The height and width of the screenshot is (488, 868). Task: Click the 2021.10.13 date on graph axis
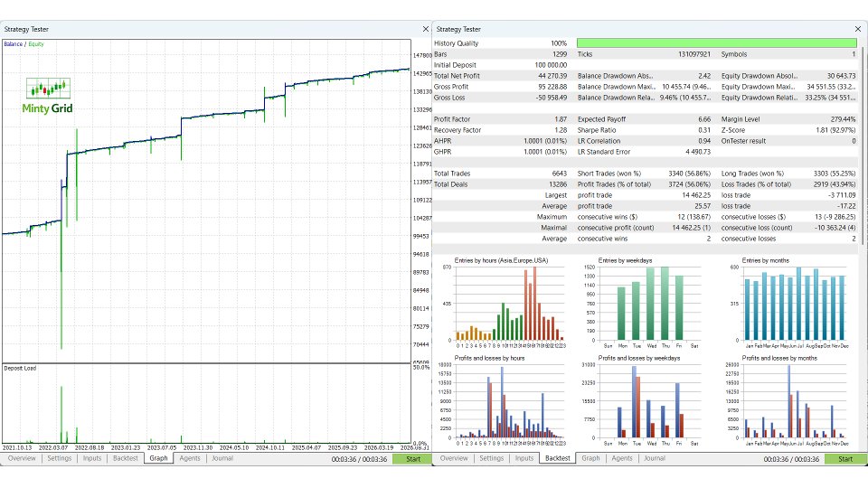(x=17, y=447)
